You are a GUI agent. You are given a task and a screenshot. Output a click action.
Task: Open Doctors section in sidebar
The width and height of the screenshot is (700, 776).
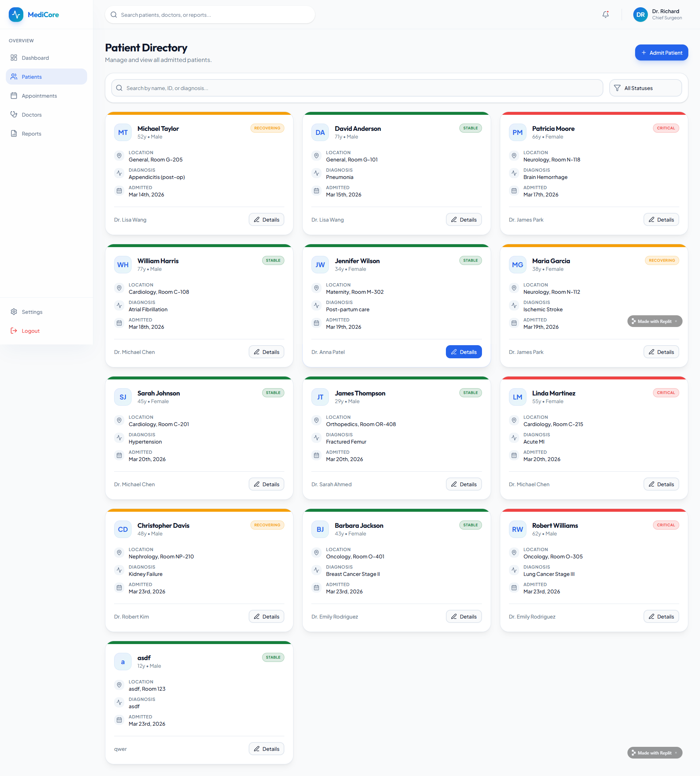coord(32,114)
